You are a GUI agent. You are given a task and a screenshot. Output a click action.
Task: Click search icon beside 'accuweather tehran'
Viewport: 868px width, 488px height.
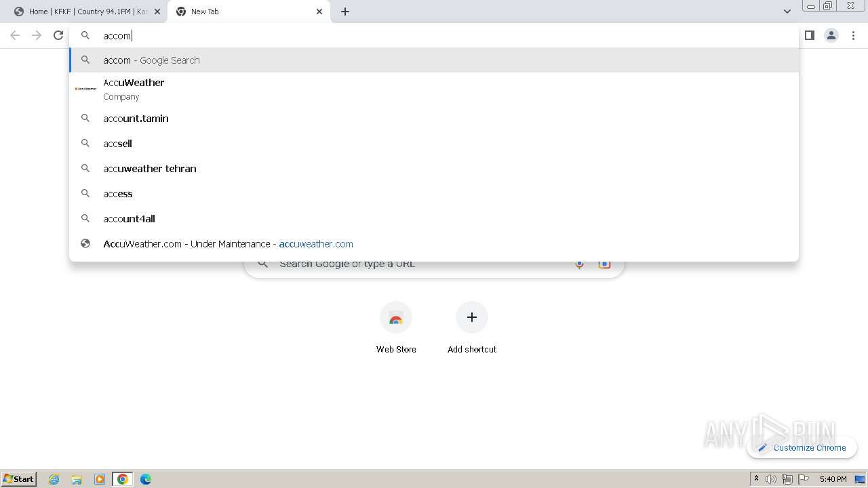(x=85, y=169)
